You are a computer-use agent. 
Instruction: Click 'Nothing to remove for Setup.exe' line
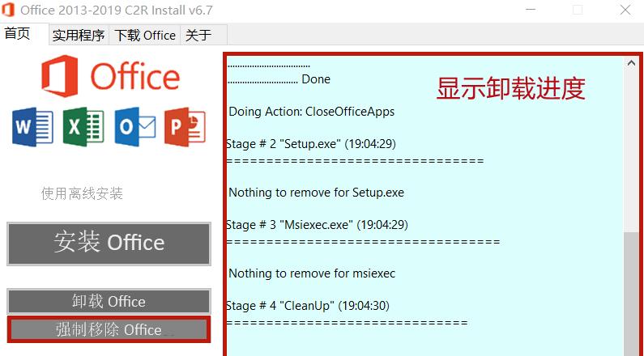coord(316,193)
